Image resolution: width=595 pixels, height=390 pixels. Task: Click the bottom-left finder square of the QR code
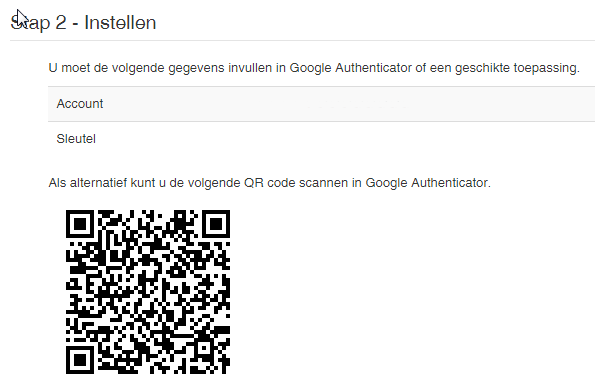(80, 360)
